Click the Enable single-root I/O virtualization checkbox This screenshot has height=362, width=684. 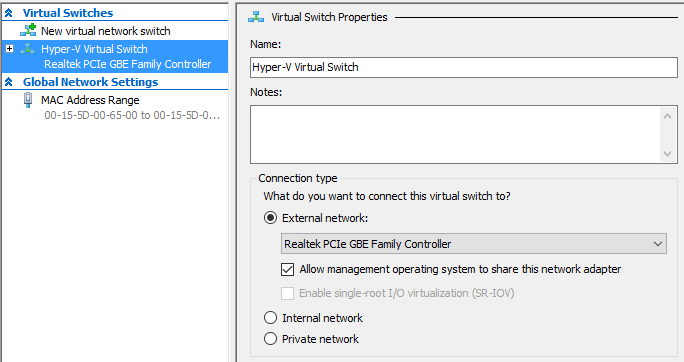(x=287, y=293)
